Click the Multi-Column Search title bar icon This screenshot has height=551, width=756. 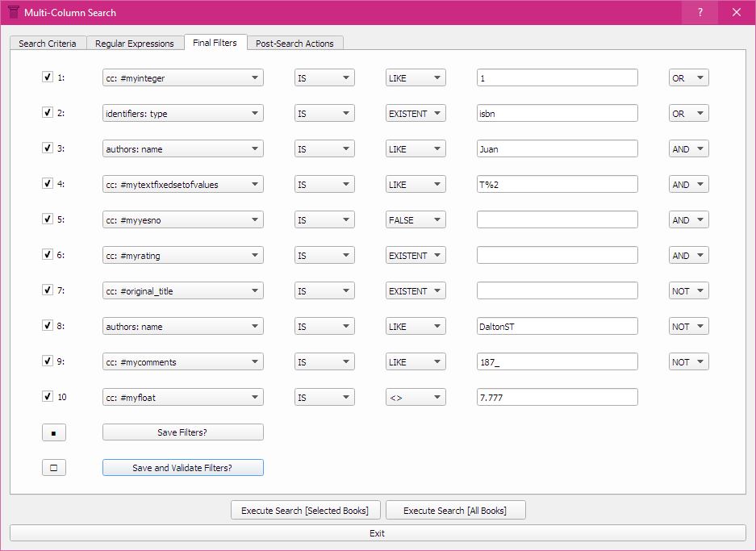click(x=14, y=12)
